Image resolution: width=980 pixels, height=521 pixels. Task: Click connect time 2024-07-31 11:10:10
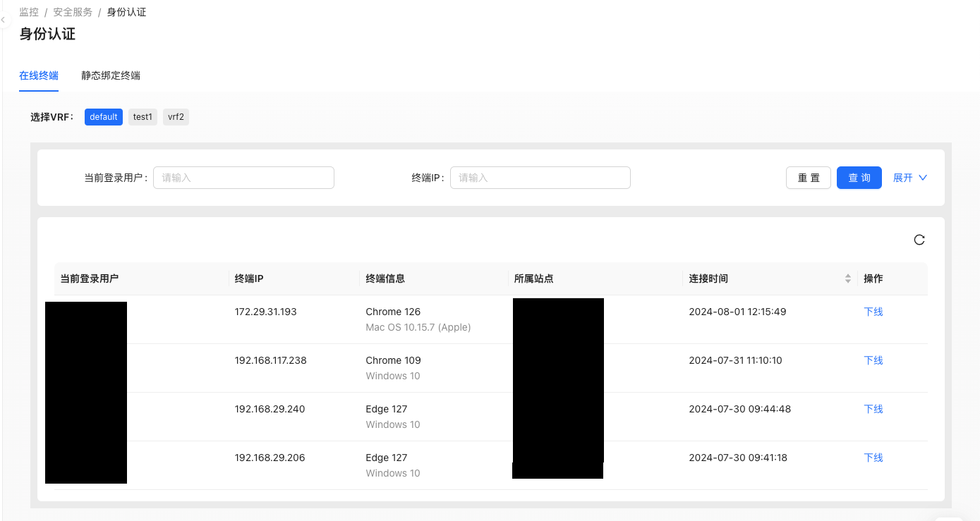pos(735,360)
